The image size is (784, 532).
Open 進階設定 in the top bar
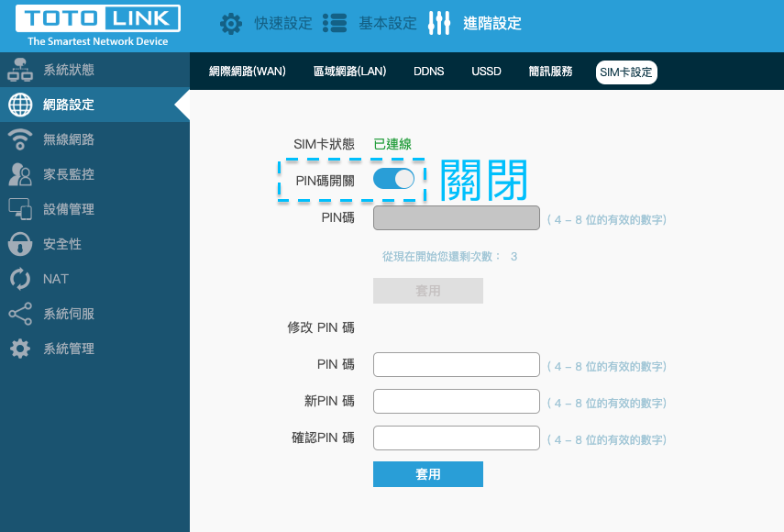(492, 23)
